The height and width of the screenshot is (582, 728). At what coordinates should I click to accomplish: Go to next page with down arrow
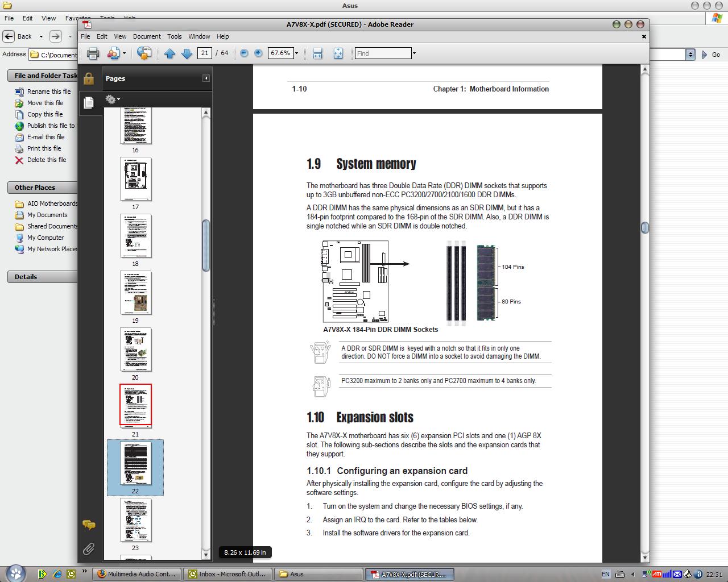[x=187, y=53]
